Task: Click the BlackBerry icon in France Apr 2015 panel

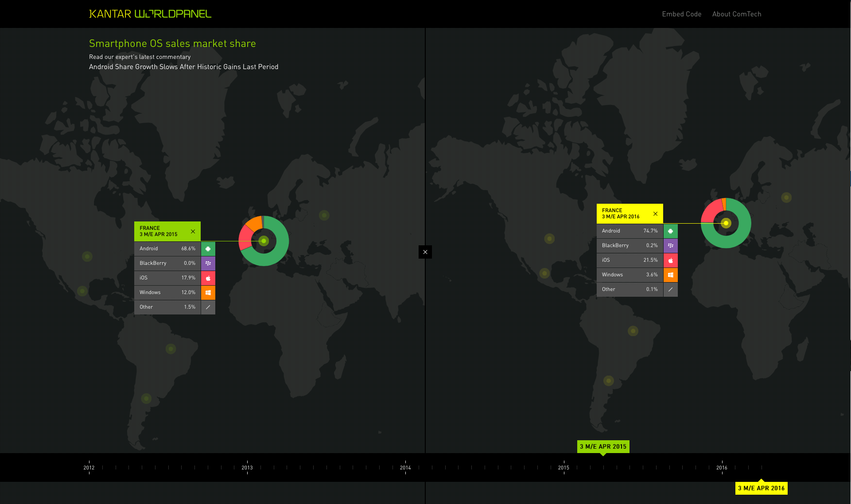Action: coord(208,264)
